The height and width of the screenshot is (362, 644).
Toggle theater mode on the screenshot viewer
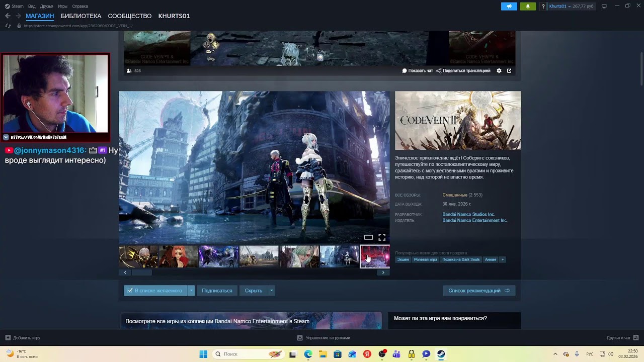point(369,237)
